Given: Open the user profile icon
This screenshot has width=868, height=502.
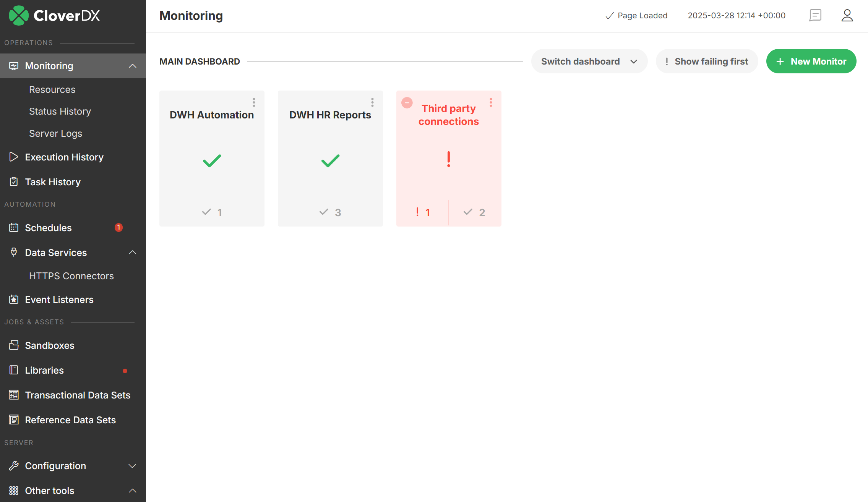Looking at the screenshot, I should point(847,15).
